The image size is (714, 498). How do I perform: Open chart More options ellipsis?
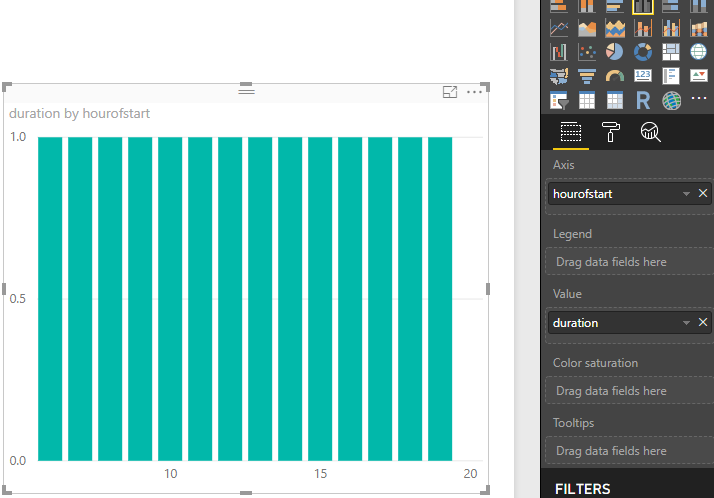tap(474, 92)
